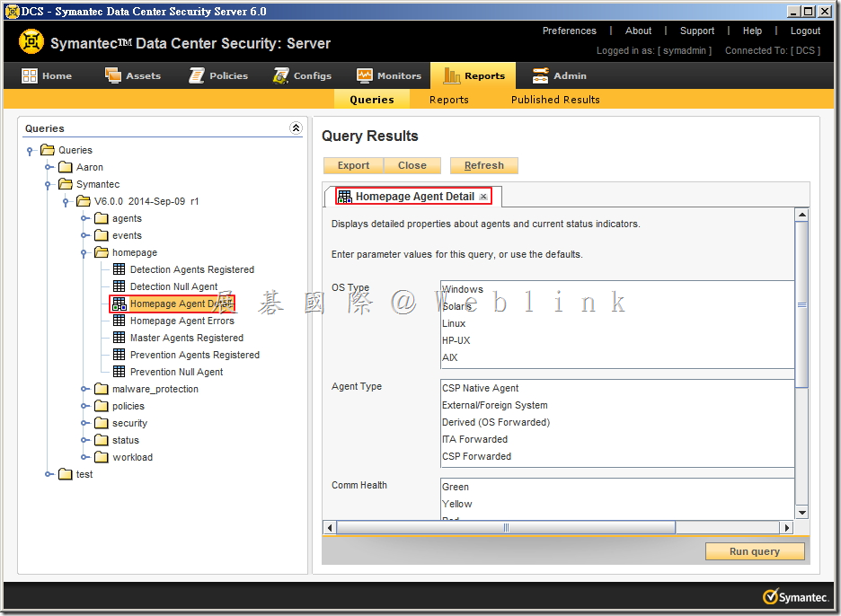Open the Published Results sub-tab
Viewport: 841px width, 616px height.
coord(555,99)
